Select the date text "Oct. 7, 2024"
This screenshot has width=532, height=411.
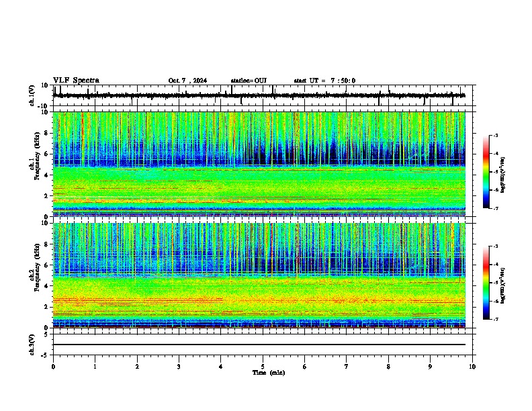click(187, 81)
